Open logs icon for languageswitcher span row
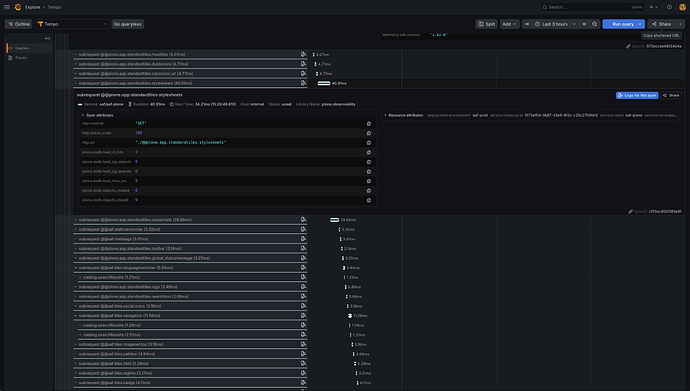Viewport: 690px width, 391px height. click(x=303, y=267)
